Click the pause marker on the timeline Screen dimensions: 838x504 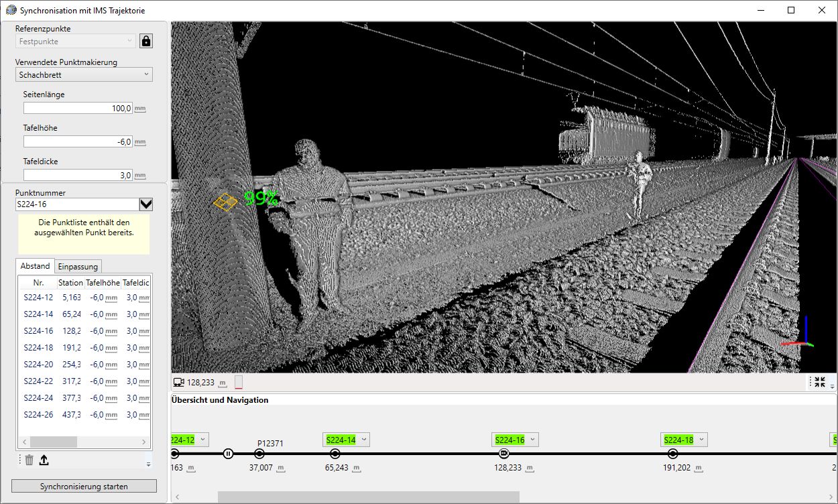pos(228,454)
